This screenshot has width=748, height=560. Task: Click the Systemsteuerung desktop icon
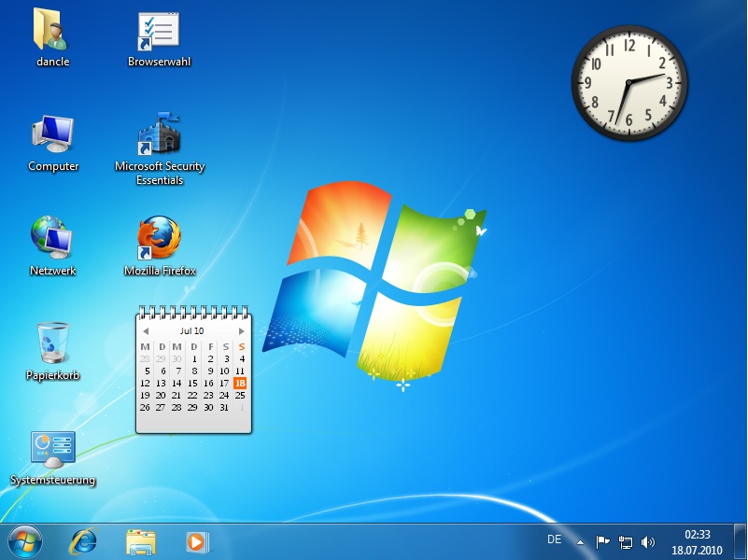click(x=53, y=450)
